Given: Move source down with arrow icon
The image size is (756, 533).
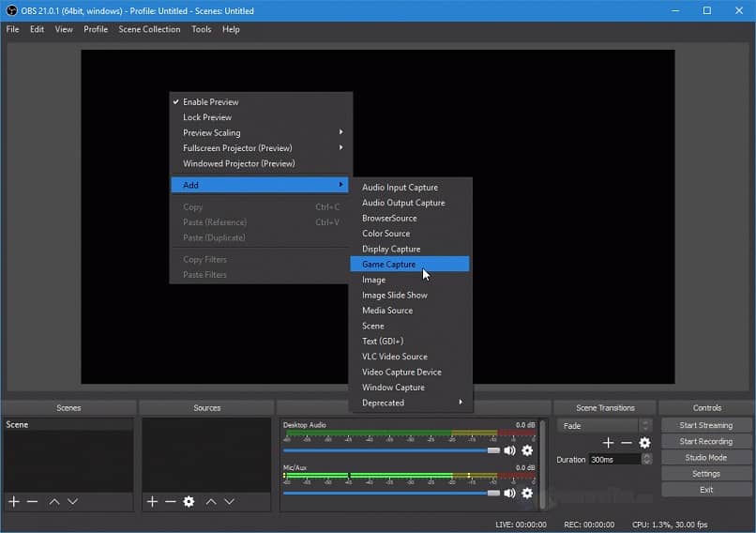Looking at the screenshot, I should (x=230, y=502).
